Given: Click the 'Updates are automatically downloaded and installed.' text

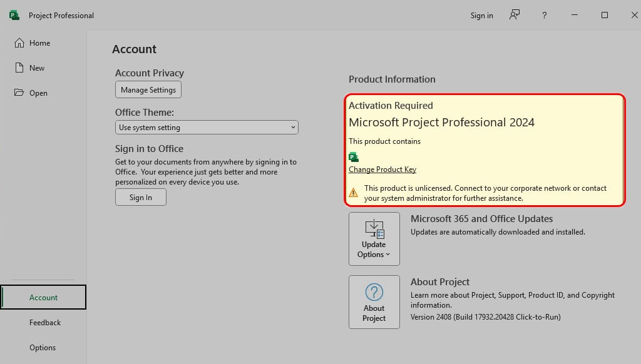Looking at the screenshot, I should point(498,232).
